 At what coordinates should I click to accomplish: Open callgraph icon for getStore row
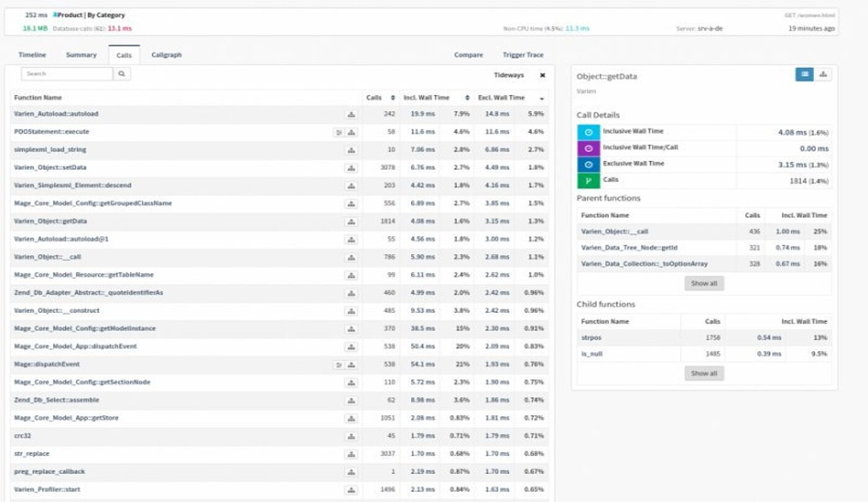(x=352, y=418)
